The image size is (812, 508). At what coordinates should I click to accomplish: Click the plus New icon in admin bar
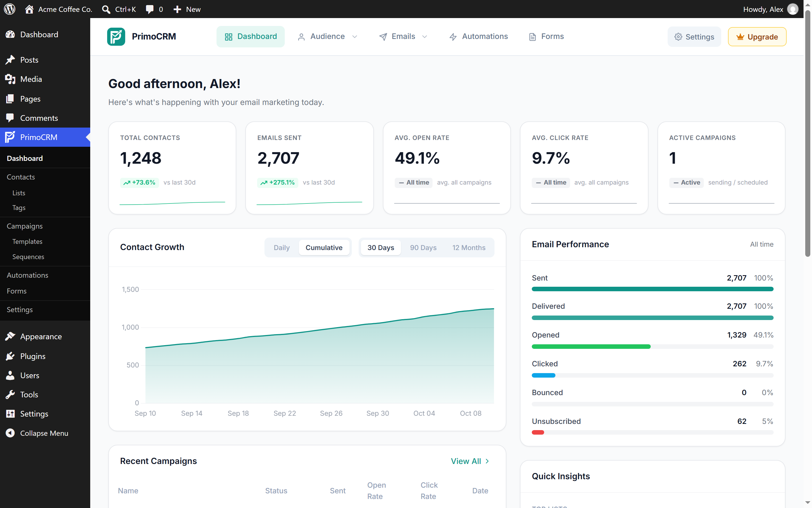(177, 9)
